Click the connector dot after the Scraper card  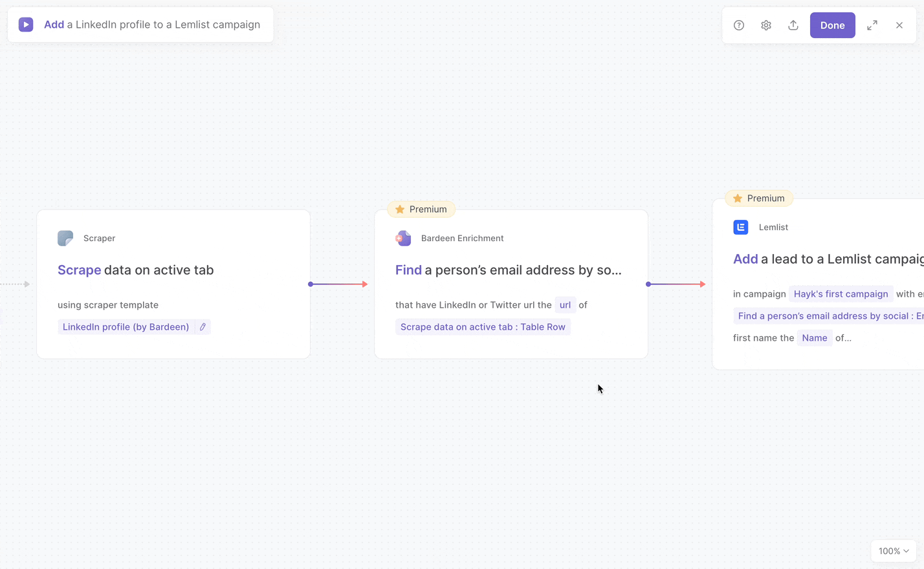311,284
